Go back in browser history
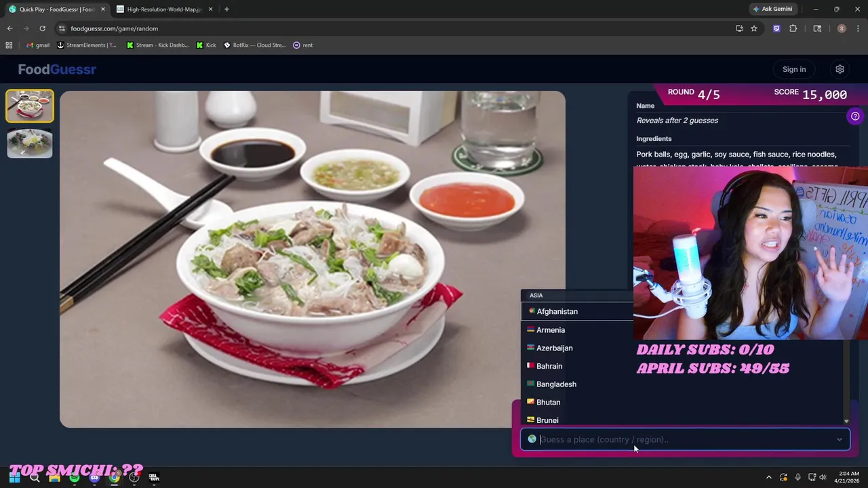This screenshot has height=488, width=868. pyautogui.click(x=9, y=28)
